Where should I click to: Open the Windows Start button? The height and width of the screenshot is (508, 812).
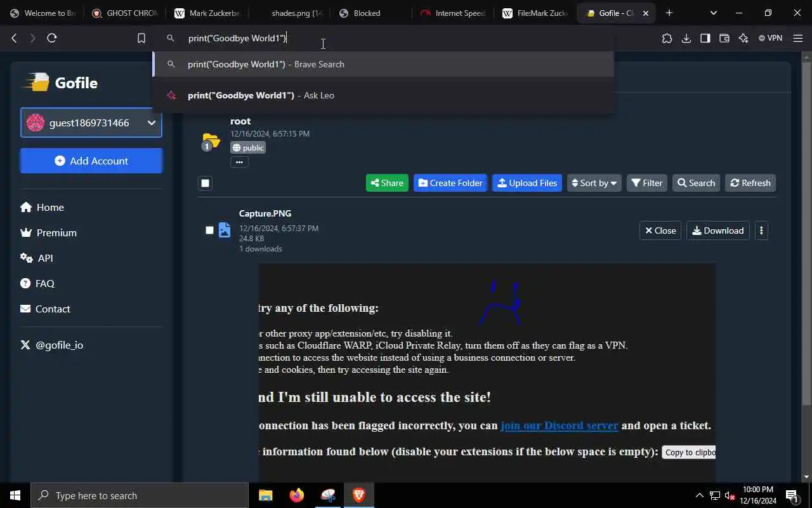click(x=15, y=495)
